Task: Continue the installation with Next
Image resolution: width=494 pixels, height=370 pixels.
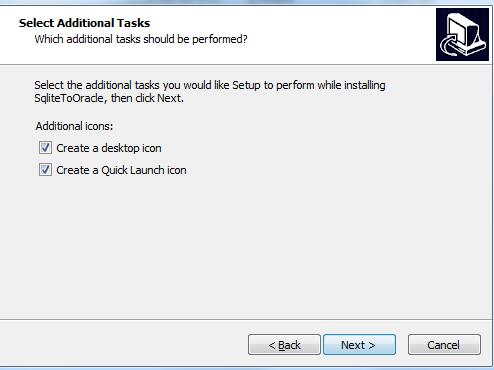Action: pos(359,345)
